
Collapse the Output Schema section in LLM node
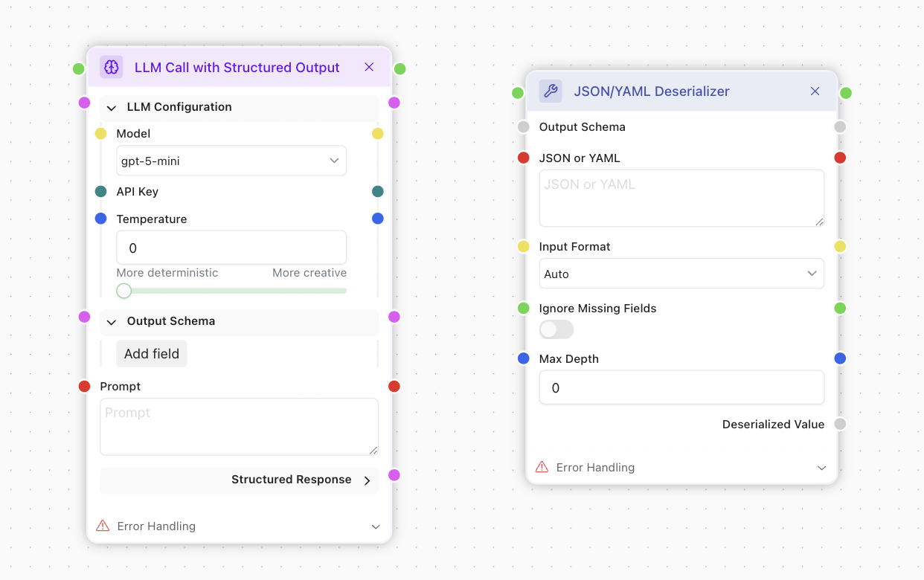[112, 322]
